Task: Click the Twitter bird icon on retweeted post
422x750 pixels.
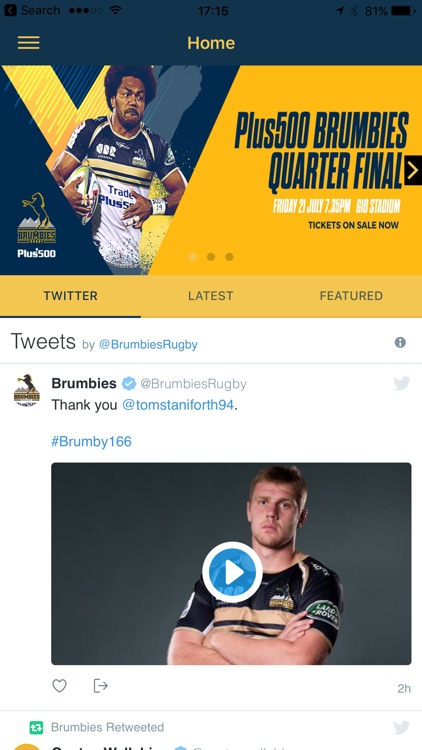Action: point(402,728)
